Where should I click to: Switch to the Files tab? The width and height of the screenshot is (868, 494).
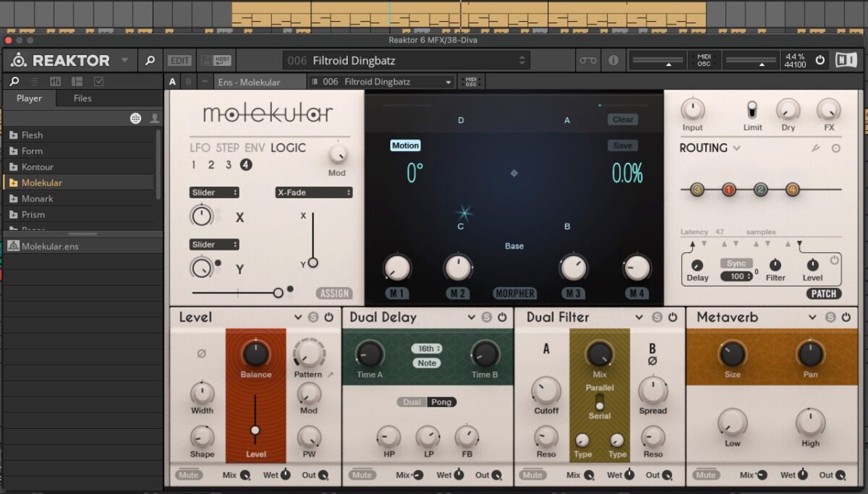pos(82,98)
